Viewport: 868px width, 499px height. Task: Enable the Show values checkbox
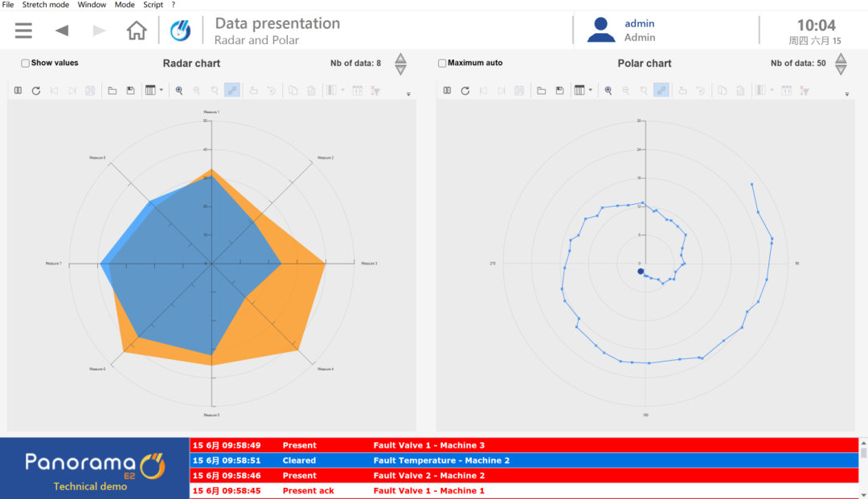(26, 63)
